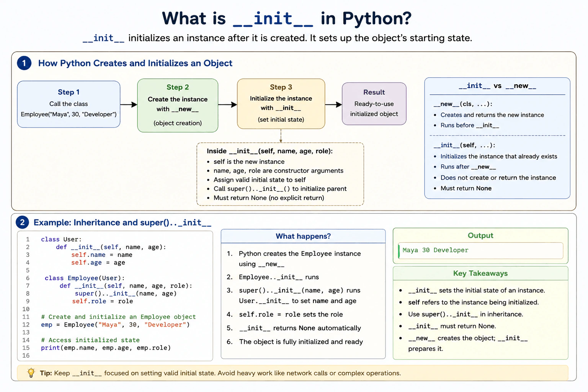Click code line 7 "def __init__(self, name, age, role):"
This screenshot has height=392, width=588.
coord(126,286)
